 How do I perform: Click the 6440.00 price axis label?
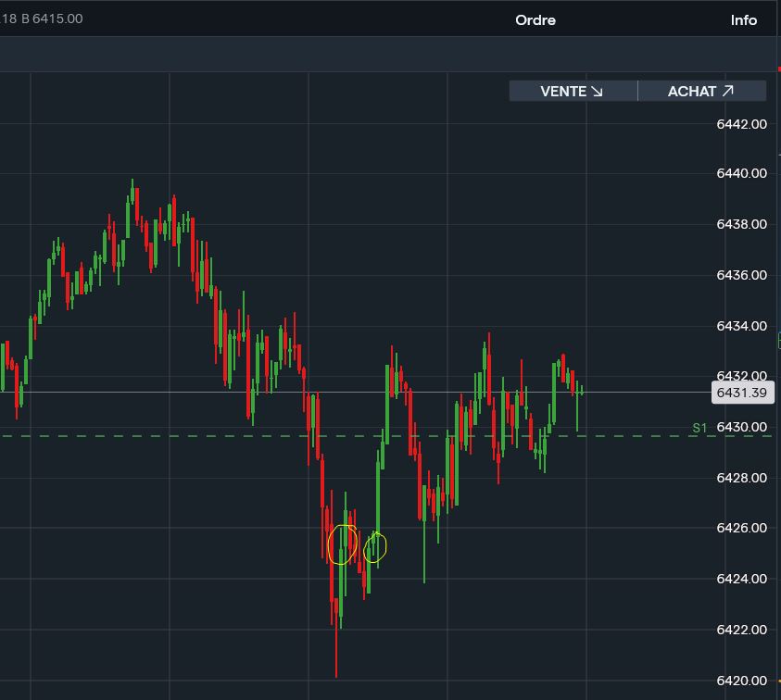tap(741, 173)
